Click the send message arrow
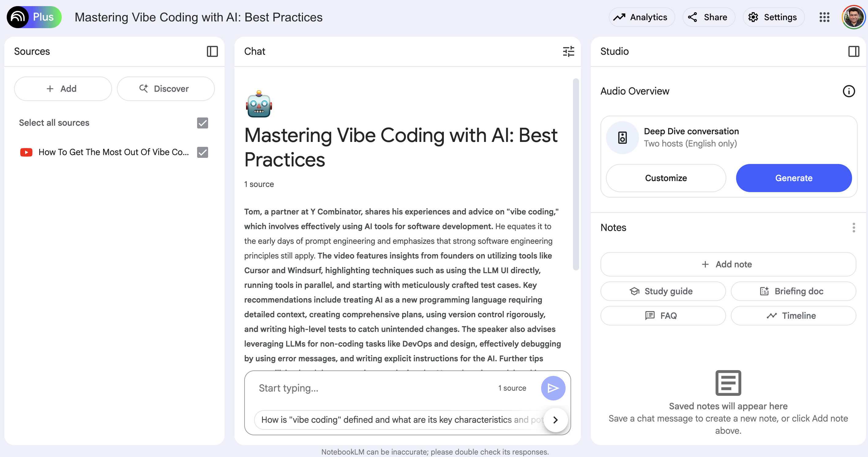The image size is (868, 457). tap(553, 388)
